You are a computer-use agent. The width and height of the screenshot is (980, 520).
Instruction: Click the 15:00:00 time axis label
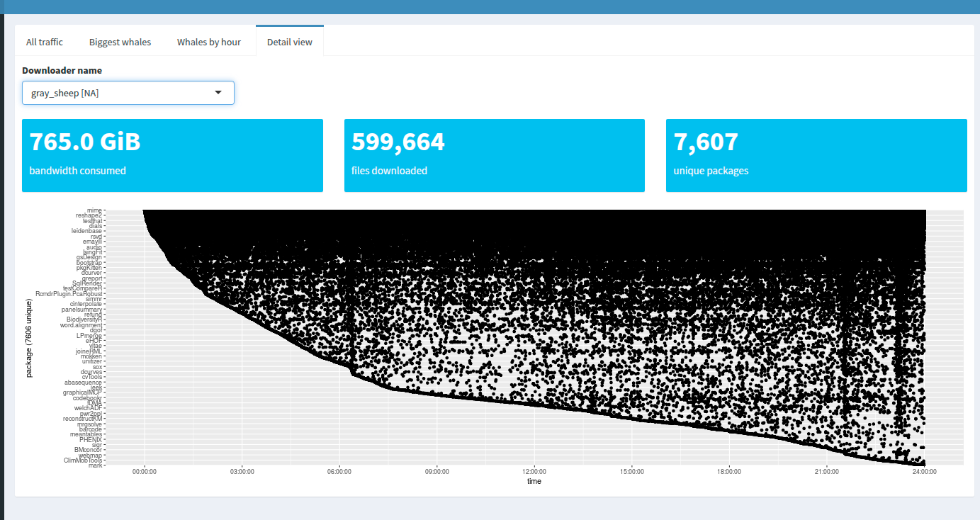coord(631,471)
